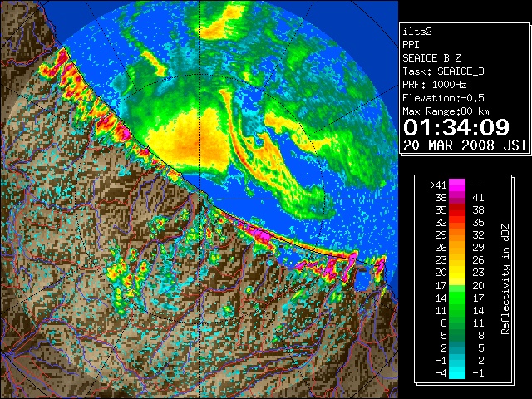Image resolution: width=532 pixels, height=399 pixels.
Task: Click the 'SEAICE_B_Z' product name
Action: pyautogui.click(x=431, y=58)
